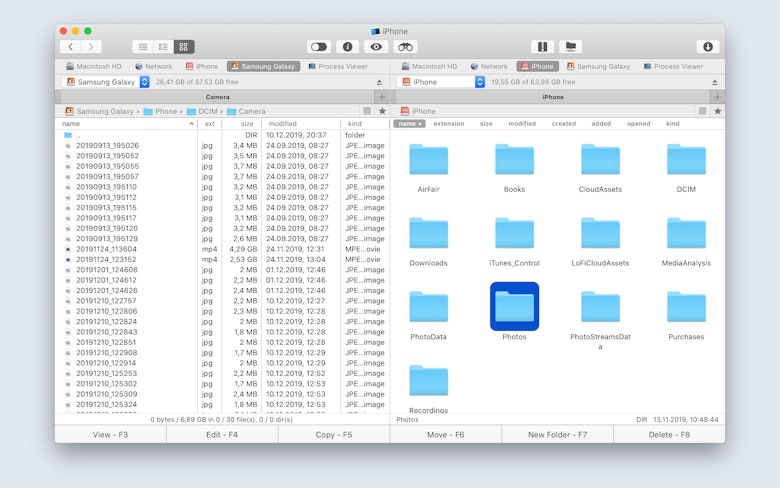Switch to plain list view mode

(143, 47)
